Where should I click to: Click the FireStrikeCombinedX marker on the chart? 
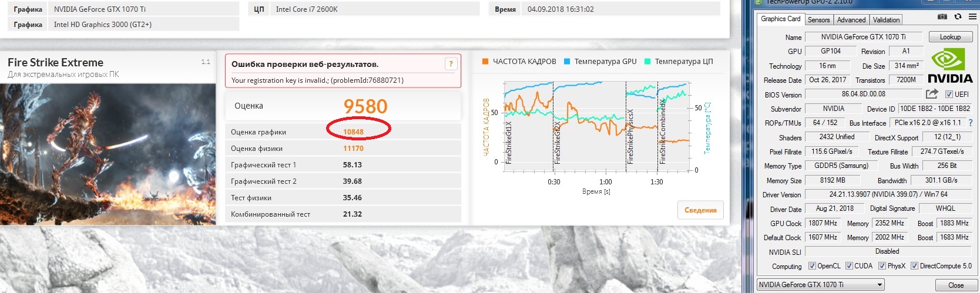click(x=662, y=132)
